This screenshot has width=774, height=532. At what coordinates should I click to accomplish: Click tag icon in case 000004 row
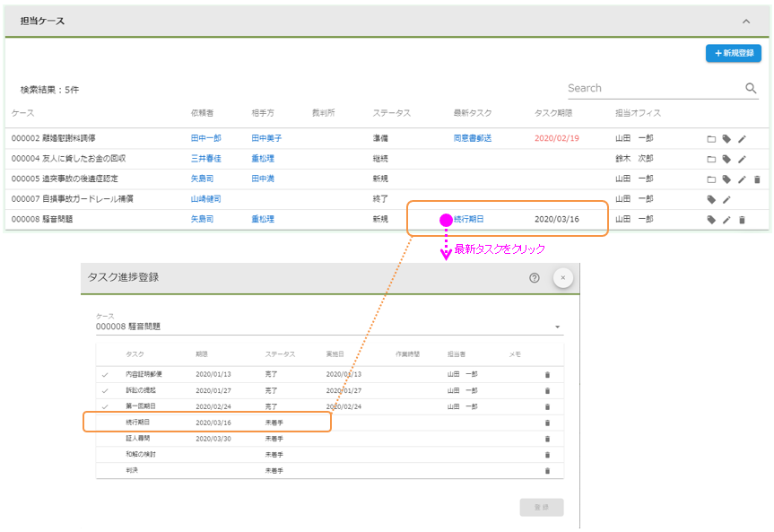(x=726, y=159)
